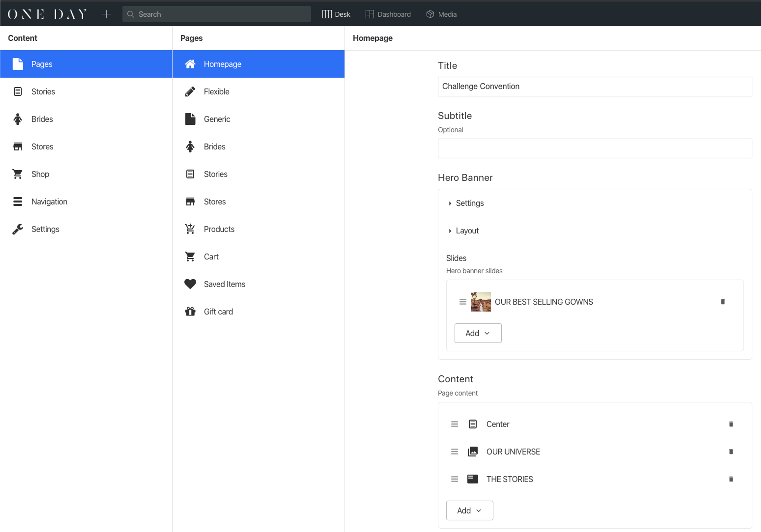Click the Gift card page icon

point(190,312)
